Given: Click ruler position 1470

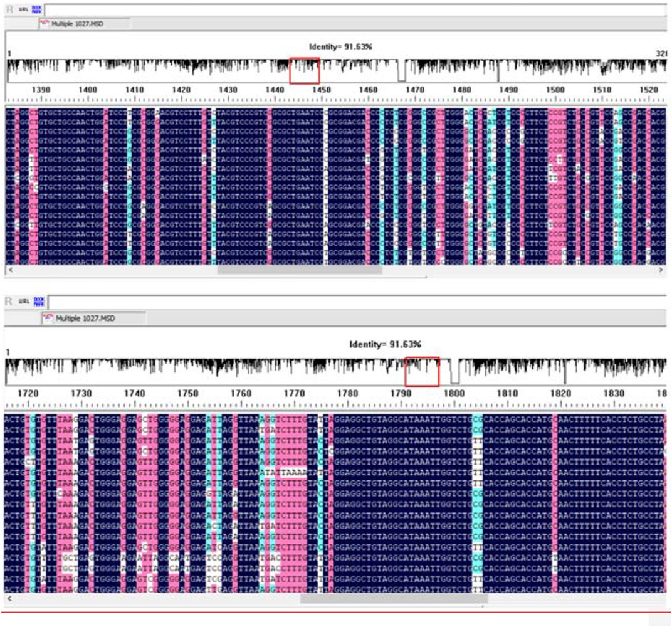Looking at the screenshot, I should point(414,90).
